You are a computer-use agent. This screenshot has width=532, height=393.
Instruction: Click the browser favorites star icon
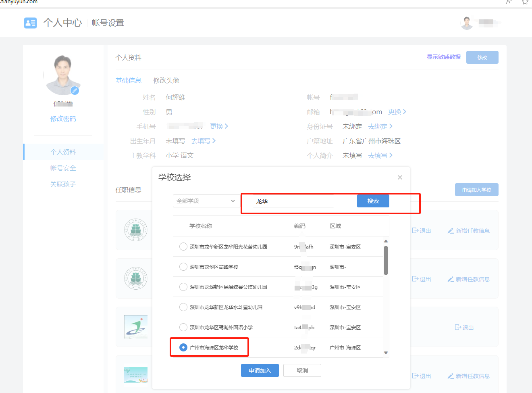(525, 2)
